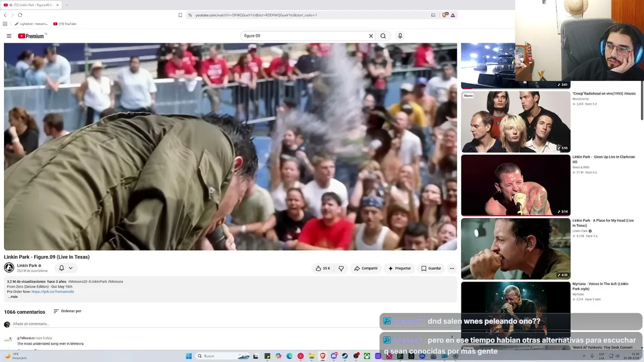The width and height of the screenshot is (644, 362).
Task: Start voice search with the microphone icon
Action: point(400,36)
